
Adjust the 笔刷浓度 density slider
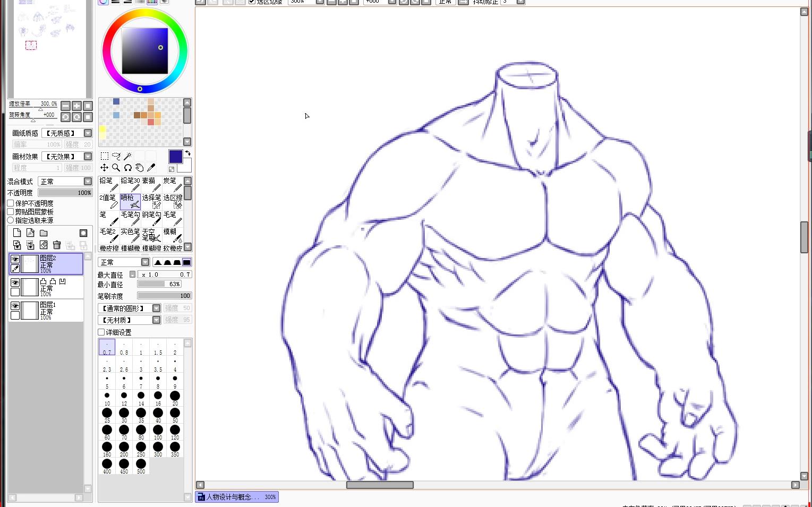pyautogui.click(x=164, y=296)
